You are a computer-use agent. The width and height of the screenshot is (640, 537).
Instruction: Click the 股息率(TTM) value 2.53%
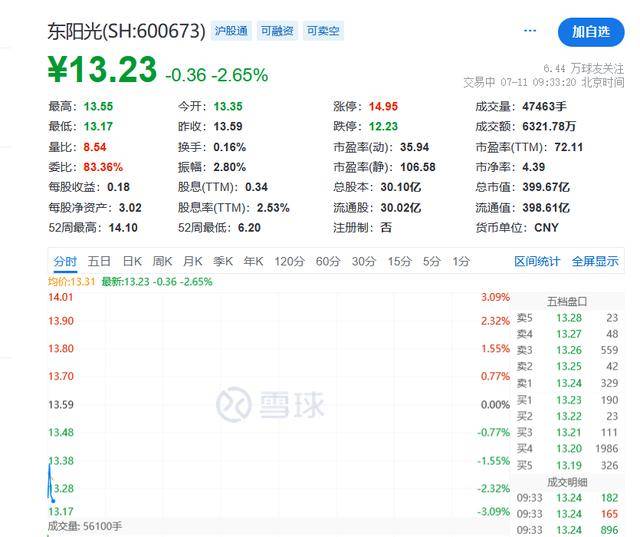click(273, 208)
